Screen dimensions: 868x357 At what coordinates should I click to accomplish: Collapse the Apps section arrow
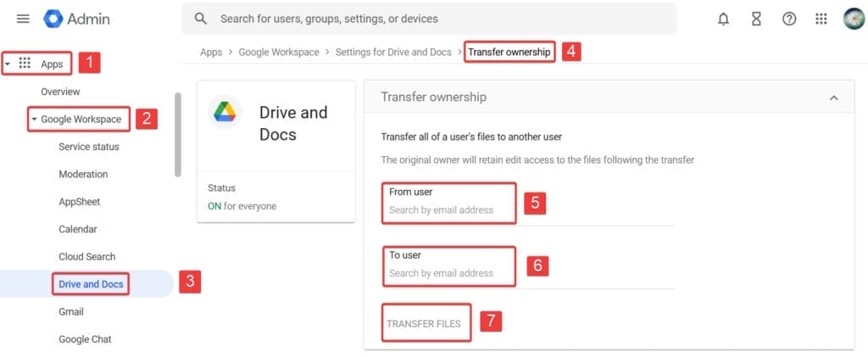7,64
